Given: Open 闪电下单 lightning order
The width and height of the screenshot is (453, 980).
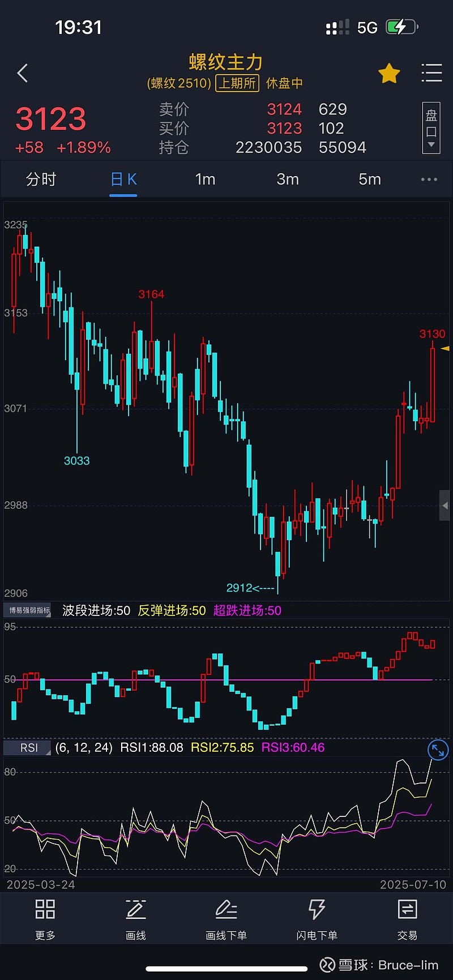Looking at the screenshot, I should (x=317, y=919).
